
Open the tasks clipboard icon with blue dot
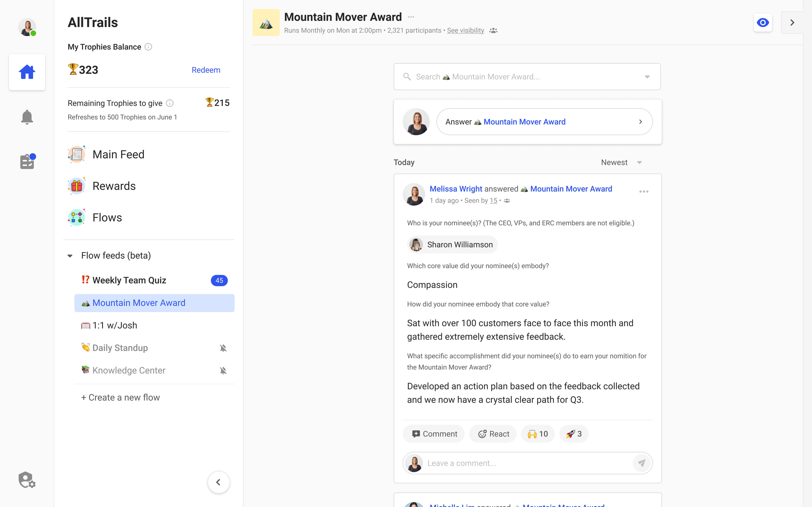click(27, 161)
